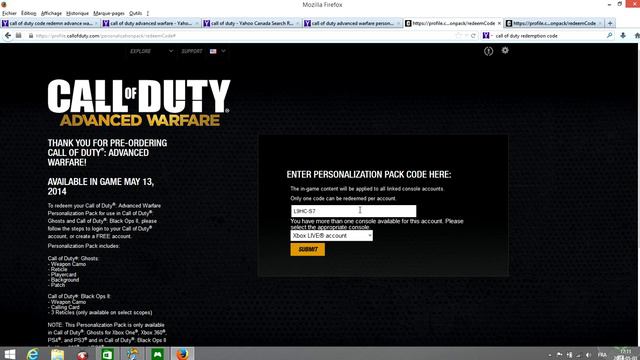The width and height of the screenshot is (640, 360).
Task: Focus the personalization pack code field
Action: coord(353,211)
